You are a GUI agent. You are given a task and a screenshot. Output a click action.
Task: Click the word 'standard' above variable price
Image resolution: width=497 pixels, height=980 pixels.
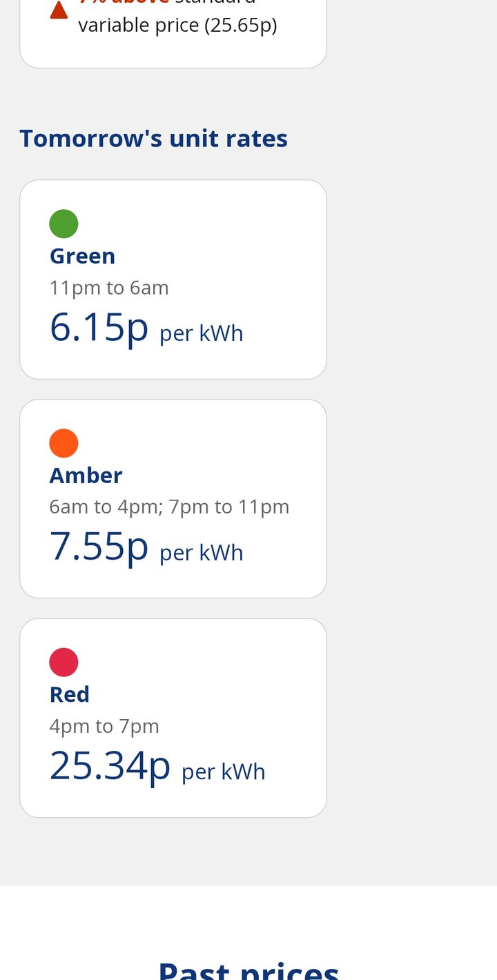[215, 3]
